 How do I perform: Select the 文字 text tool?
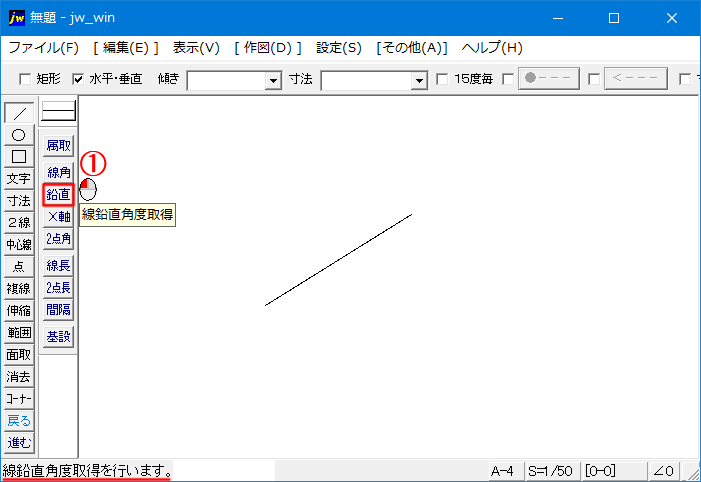[19, 178]
